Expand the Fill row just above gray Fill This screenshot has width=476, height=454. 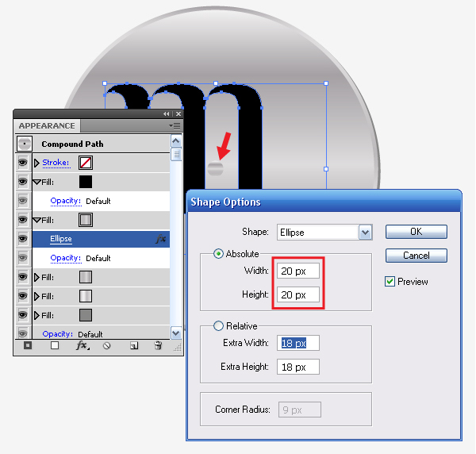[36, 296]
